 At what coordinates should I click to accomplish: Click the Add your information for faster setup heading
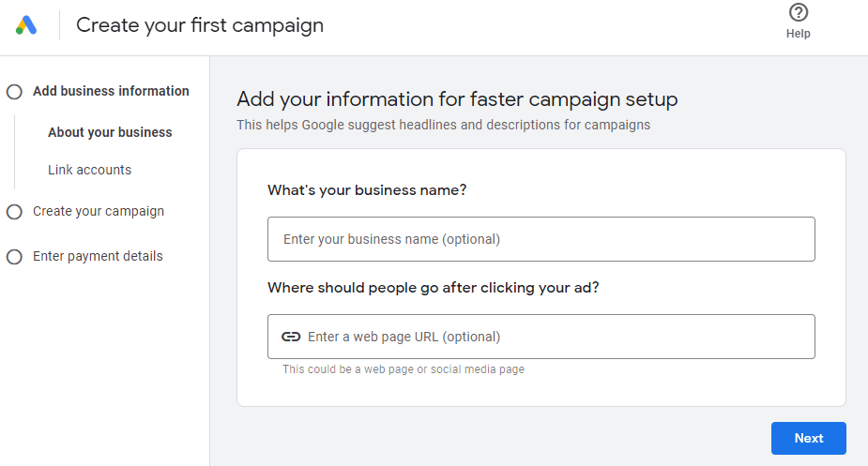457,99
